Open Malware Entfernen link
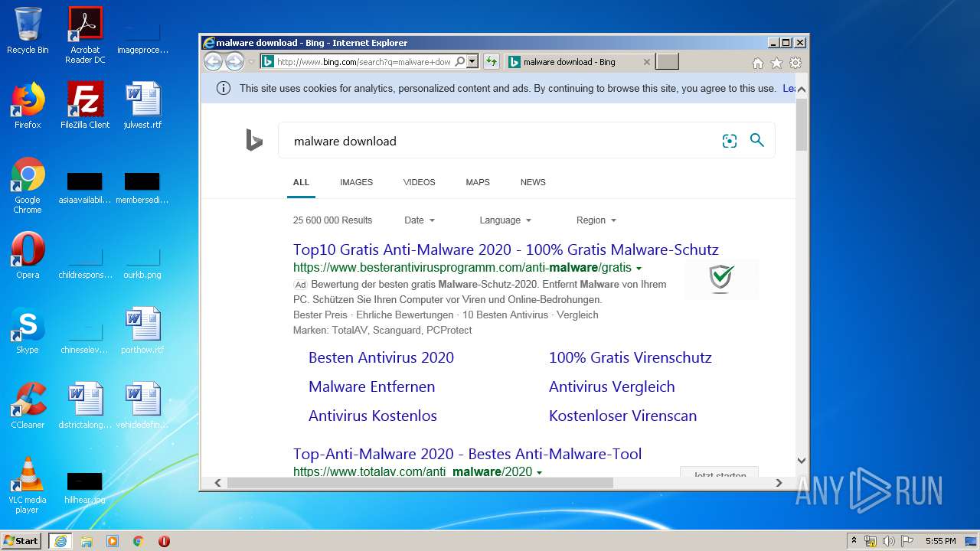 pos(371,386)
